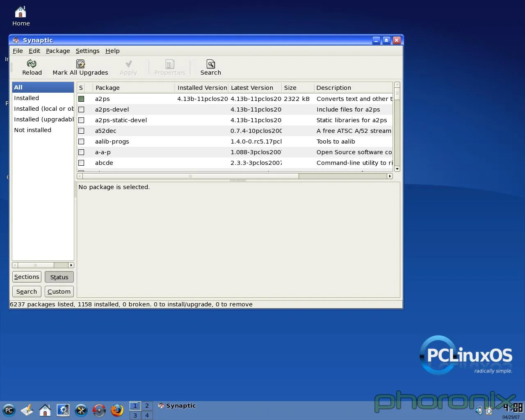The image size is (525, 420).
Task: Open the wrench configuration tools icon in taskbar
Action: pyautogui.click(x=81, y=410)
